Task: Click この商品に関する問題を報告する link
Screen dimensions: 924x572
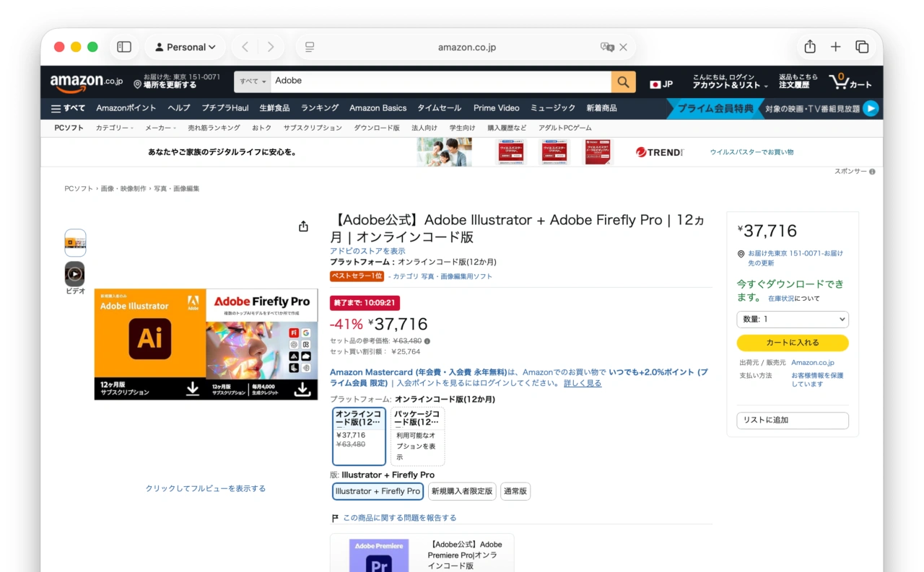Action: point(400,518)
